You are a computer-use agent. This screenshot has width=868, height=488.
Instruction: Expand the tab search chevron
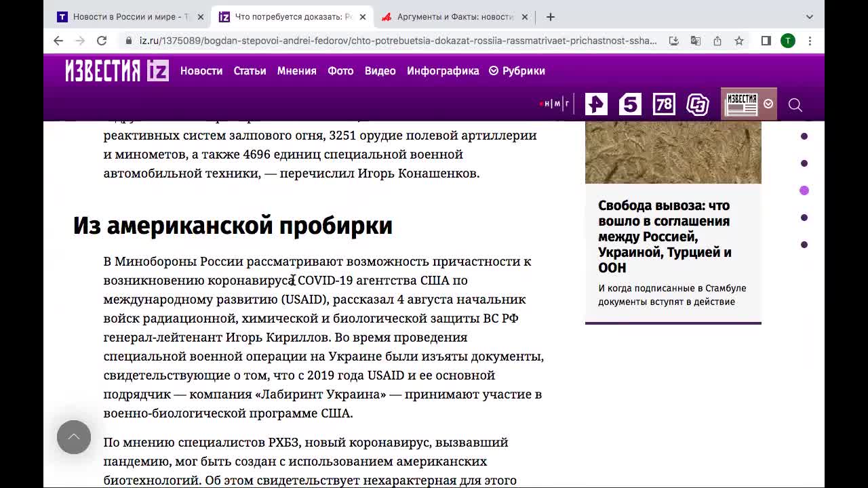[810, 16]
